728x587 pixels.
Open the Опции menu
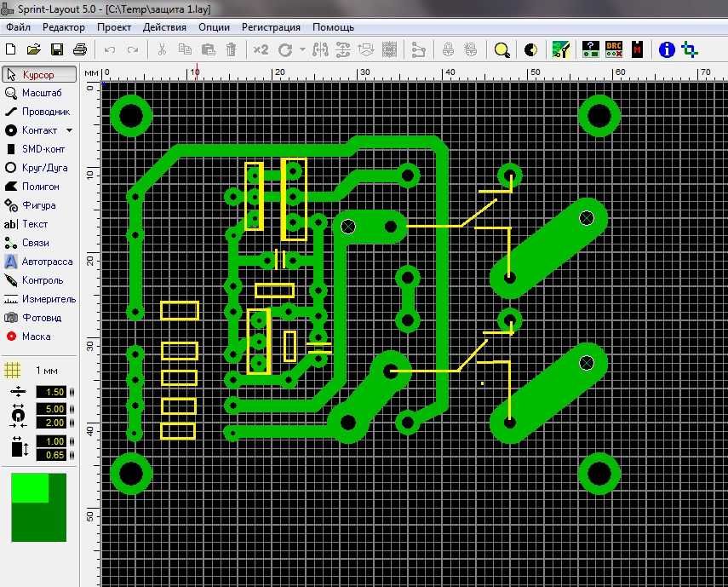click(214, 27)
